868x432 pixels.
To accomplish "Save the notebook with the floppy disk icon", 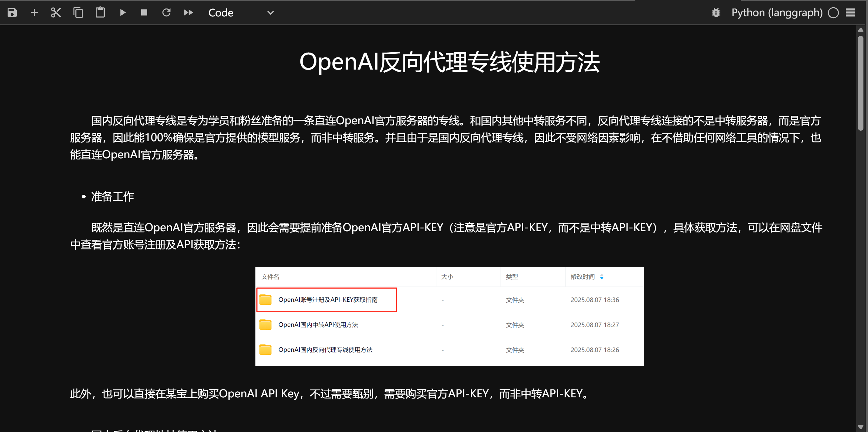I will [x=12, y=13].
